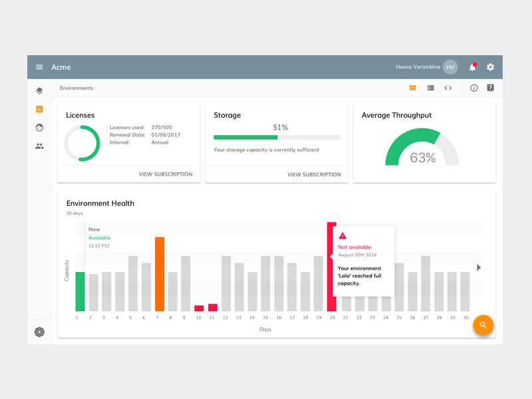This screenshot has width=532, height=399.
Task: Click View Subscription under Storage
Action: pos(314,174)
